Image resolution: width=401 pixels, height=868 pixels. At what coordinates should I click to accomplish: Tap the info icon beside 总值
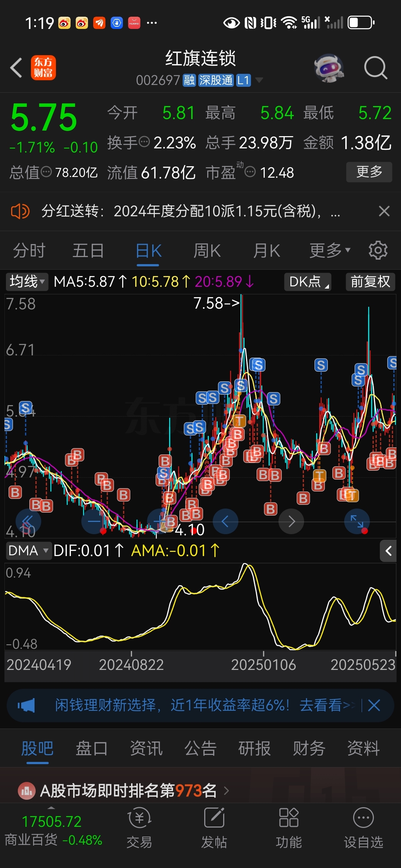click(x=46, y=172)
